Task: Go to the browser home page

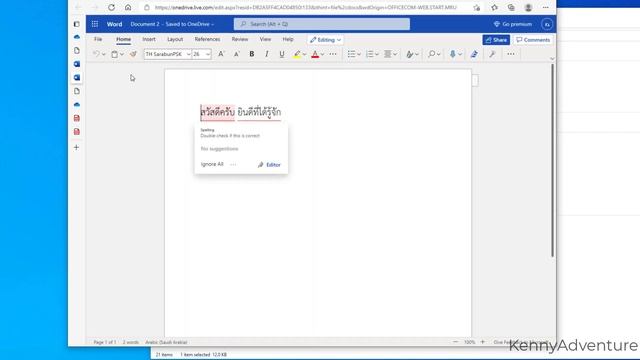Action: tap(128, 7)
